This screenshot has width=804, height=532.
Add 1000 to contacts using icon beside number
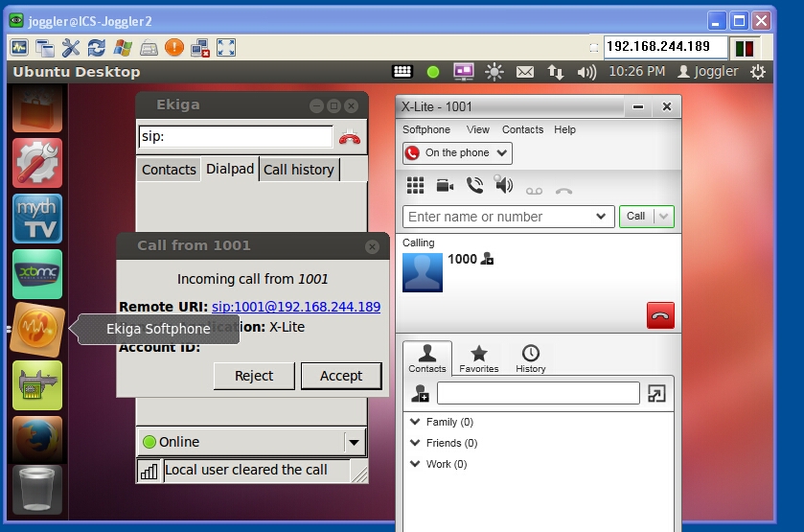point(487,259)
